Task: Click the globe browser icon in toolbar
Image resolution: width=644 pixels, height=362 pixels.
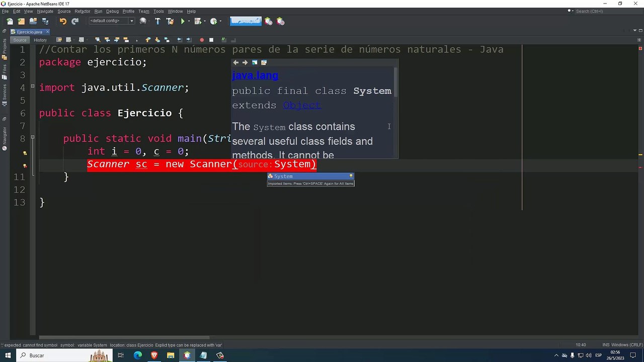Action: pos(143,21)
